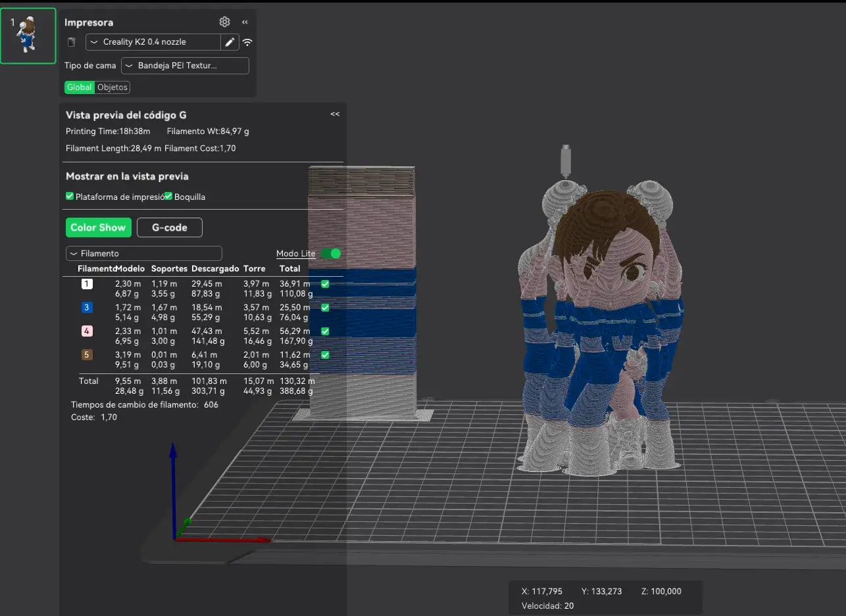Toggle visibility checkbox for filament 3
Image resolution: width=846 pixels, height=616 pixels.
(325, 308)
